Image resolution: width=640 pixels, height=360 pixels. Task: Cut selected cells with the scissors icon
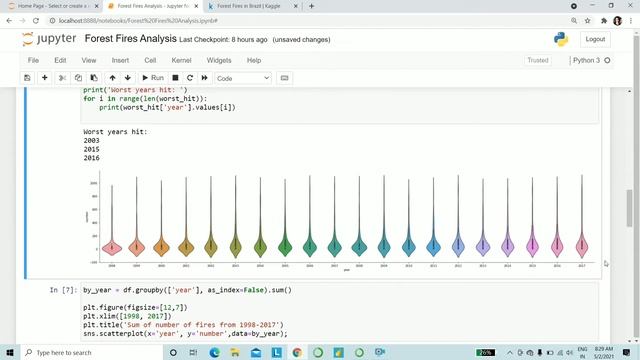[x=62, y=78]
